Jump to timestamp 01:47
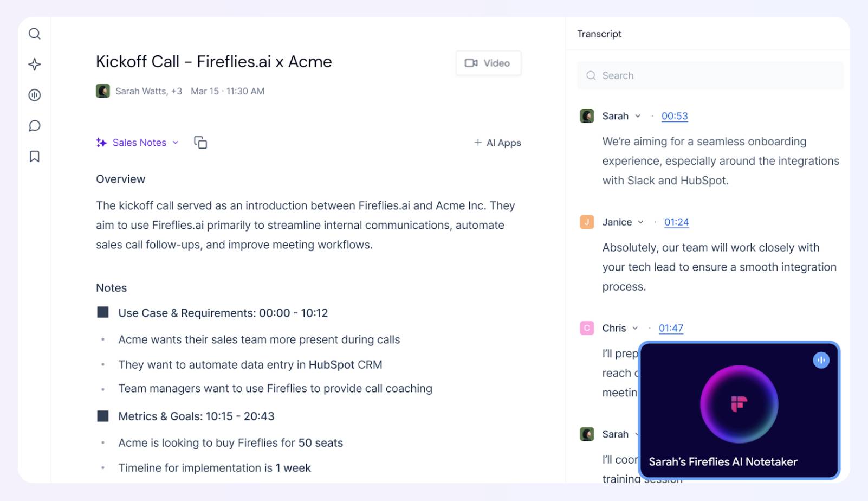The image size is (868, 501). coord(671,328)
